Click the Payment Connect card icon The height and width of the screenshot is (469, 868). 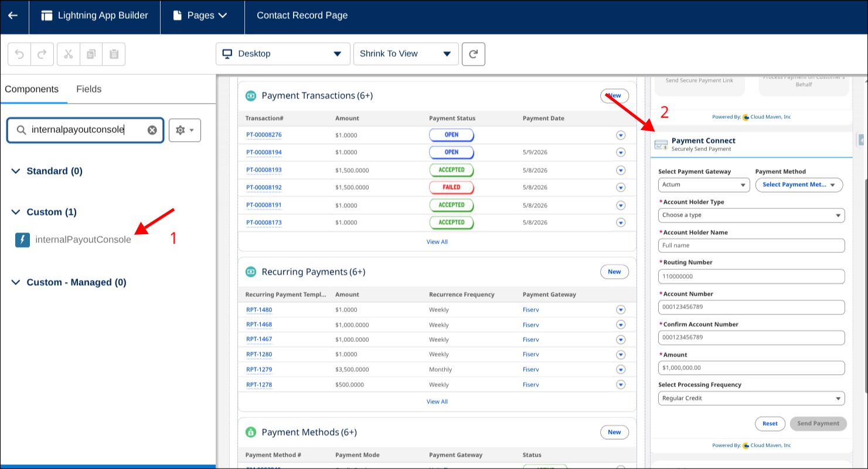(x=661, y=145)
